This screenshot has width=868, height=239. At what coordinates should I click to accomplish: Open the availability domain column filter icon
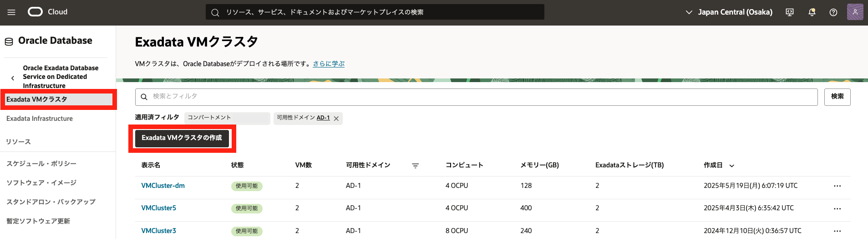[415, 166]
